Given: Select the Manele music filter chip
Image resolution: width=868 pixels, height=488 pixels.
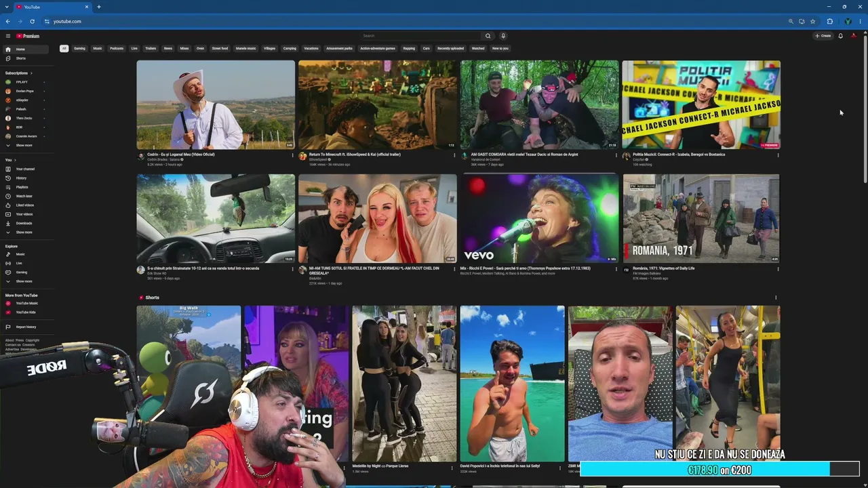Looking at the screenshot, I should point(246,48).
